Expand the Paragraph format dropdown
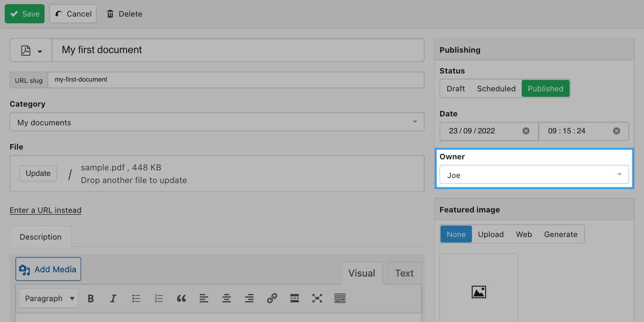Screen dimensions: 644x322 (48, 299)
